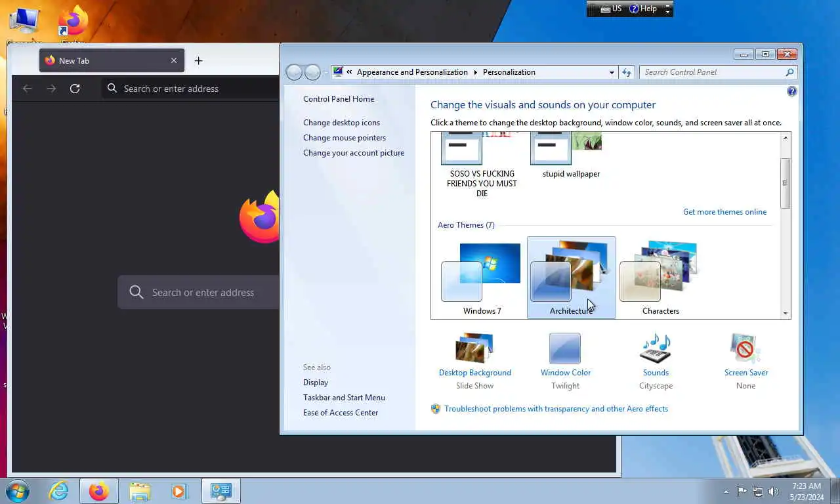Click the refresh button beside the address bar
The height and width of the screenshot is (504, 840).
pos(627,72)
